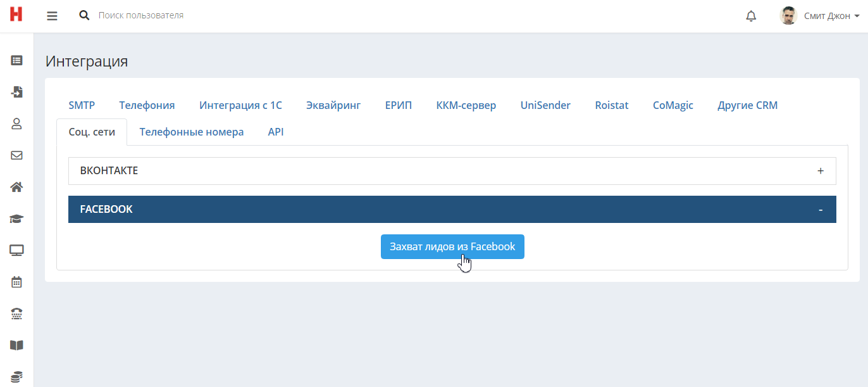
Task: Switch to the UniSender tab
Action: pyautogui.click(x=545, y=105)
